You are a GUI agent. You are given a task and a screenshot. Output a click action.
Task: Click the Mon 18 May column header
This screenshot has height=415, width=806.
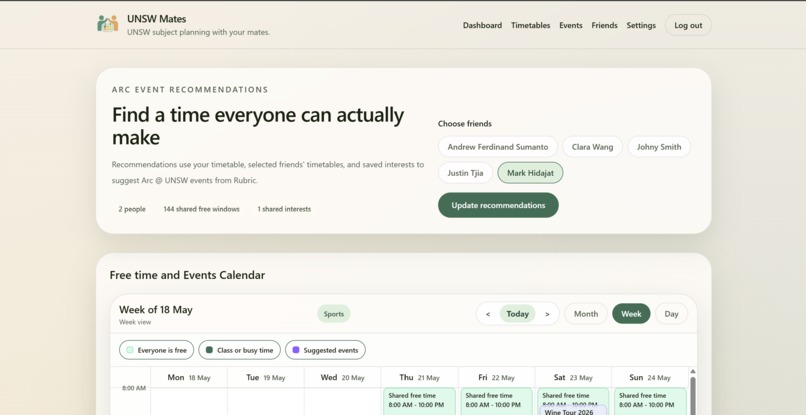tap(189, 377)
